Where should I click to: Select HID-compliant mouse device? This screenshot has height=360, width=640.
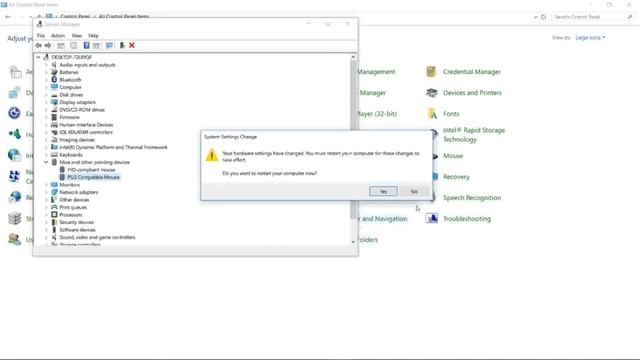[x=91, y=170]
